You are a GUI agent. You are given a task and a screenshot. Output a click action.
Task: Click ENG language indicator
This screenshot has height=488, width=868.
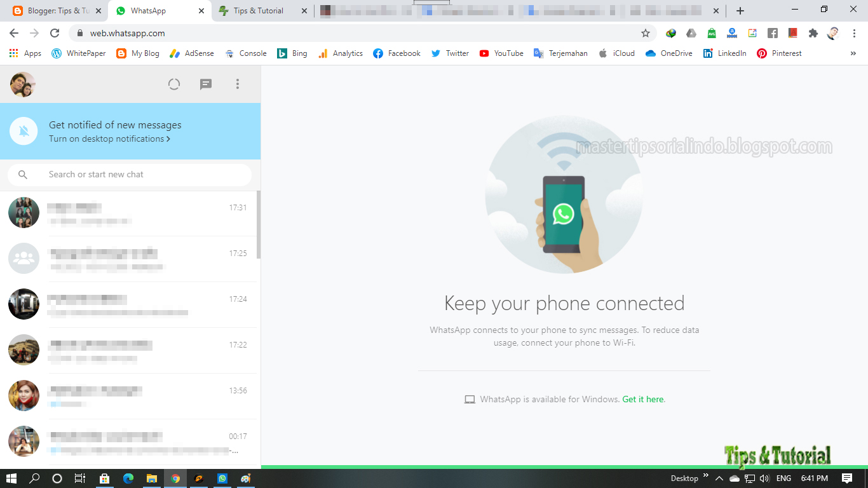[784, 478]
